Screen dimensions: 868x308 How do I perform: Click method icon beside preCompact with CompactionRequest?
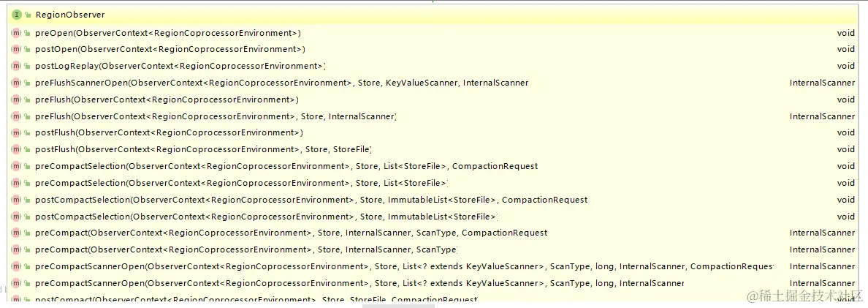coord(16,233)
